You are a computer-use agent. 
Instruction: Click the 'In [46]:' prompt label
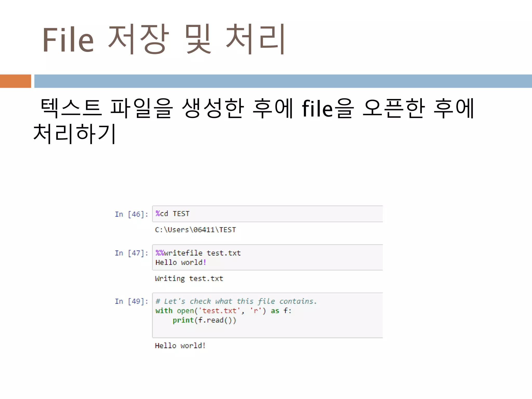[131, 214]
